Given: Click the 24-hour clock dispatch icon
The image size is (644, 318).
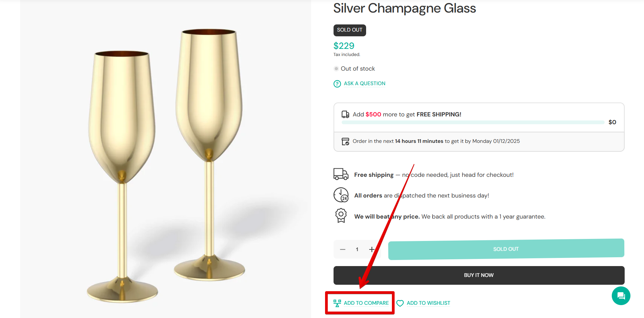Looking at the screenshot, I should click(341, 195).
